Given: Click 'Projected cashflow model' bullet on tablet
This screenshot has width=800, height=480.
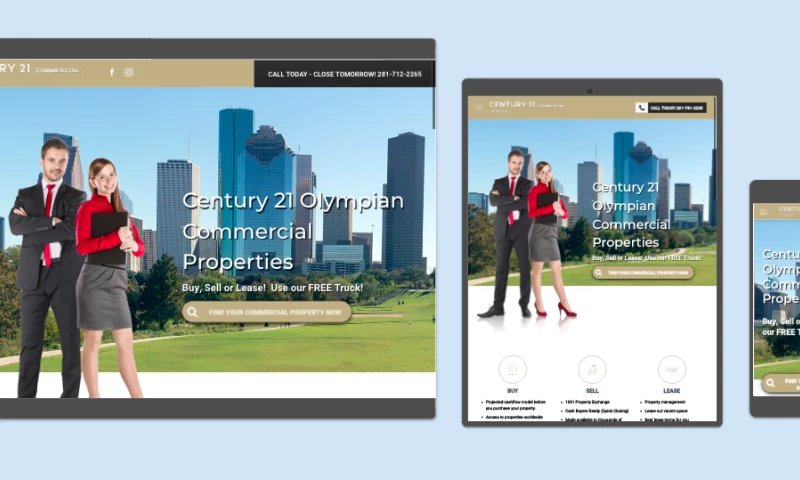Looking at the screenshot, I should (x=515, y=405).
